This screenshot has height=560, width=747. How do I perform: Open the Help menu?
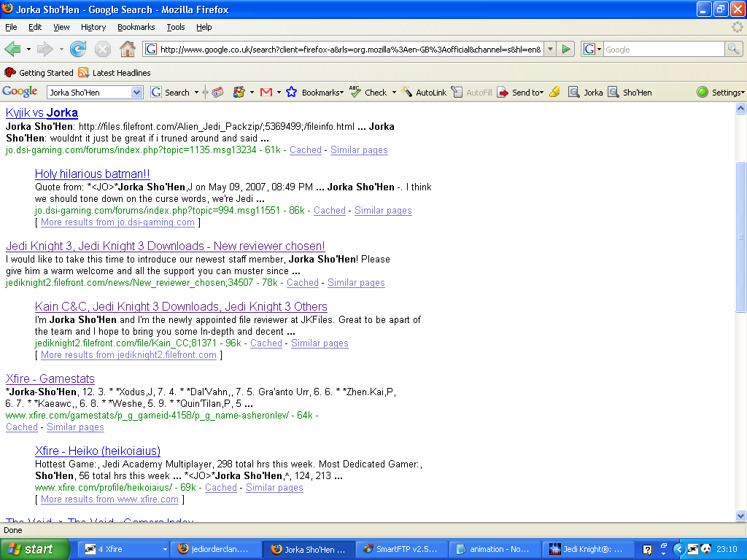click(x=204, y=27)
